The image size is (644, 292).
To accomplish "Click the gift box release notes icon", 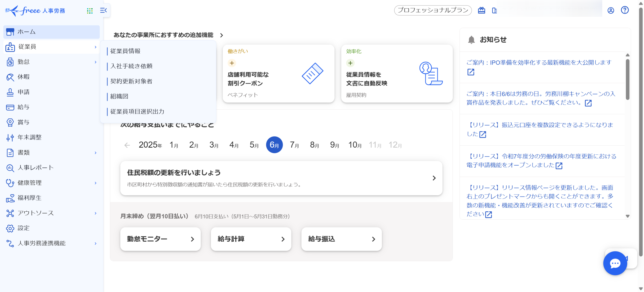I will tap(481, 10).
